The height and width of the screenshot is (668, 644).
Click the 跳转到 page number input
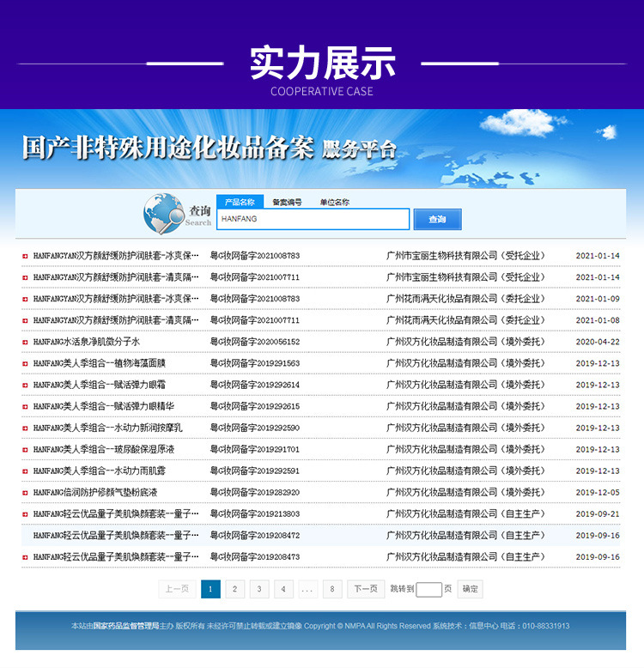(x=429, y=590)
